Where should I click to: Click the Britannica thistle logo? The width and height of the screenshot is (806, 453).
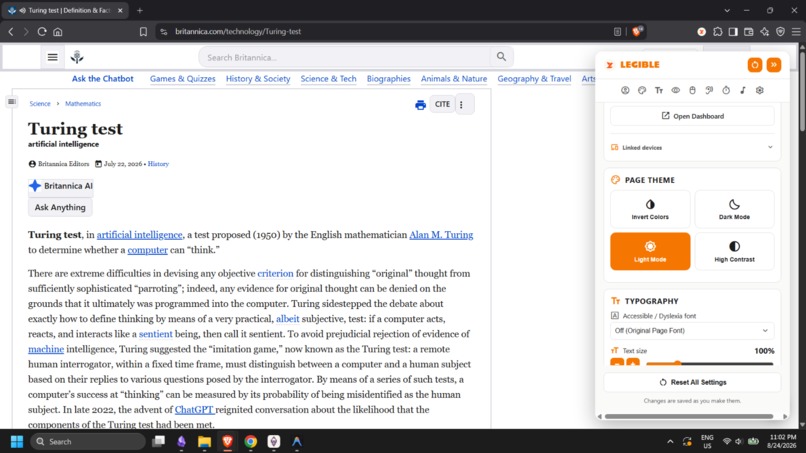77,57
